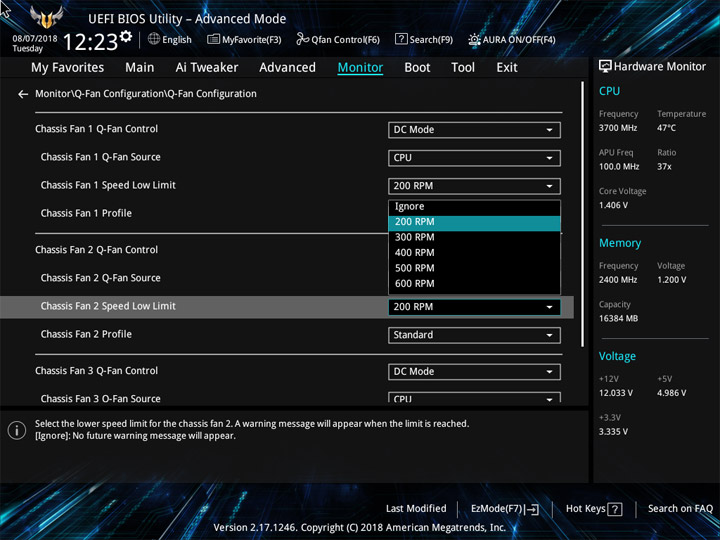This screenshot has width=720, height=540.
Task: Click the back arrow beside the breadcrumb path
Action: click(x=22, y=94)
